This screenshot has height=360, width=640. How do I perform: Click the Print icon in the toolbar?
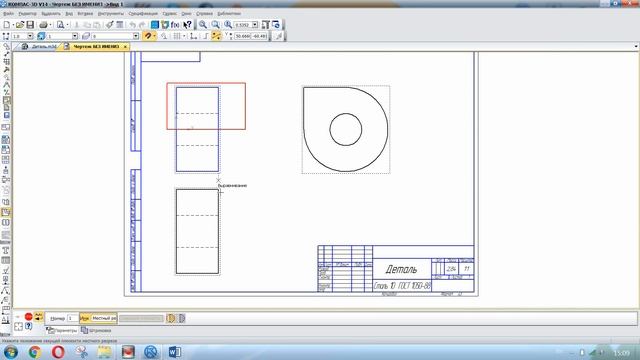tap(43, 25)
